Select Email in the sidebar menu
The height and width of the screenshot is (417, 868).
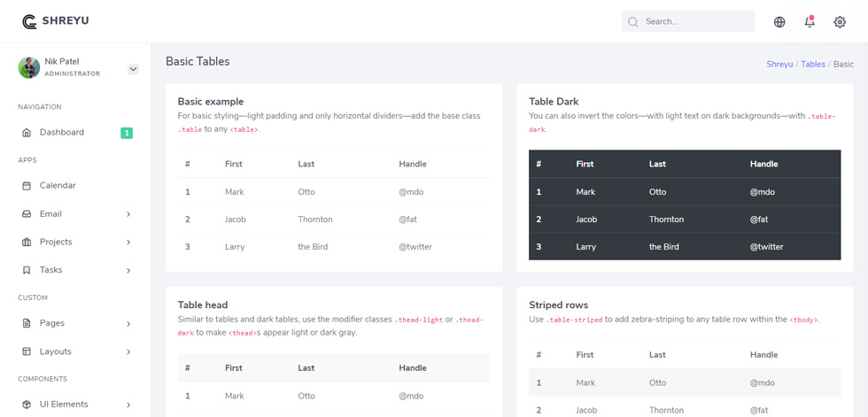50,213
